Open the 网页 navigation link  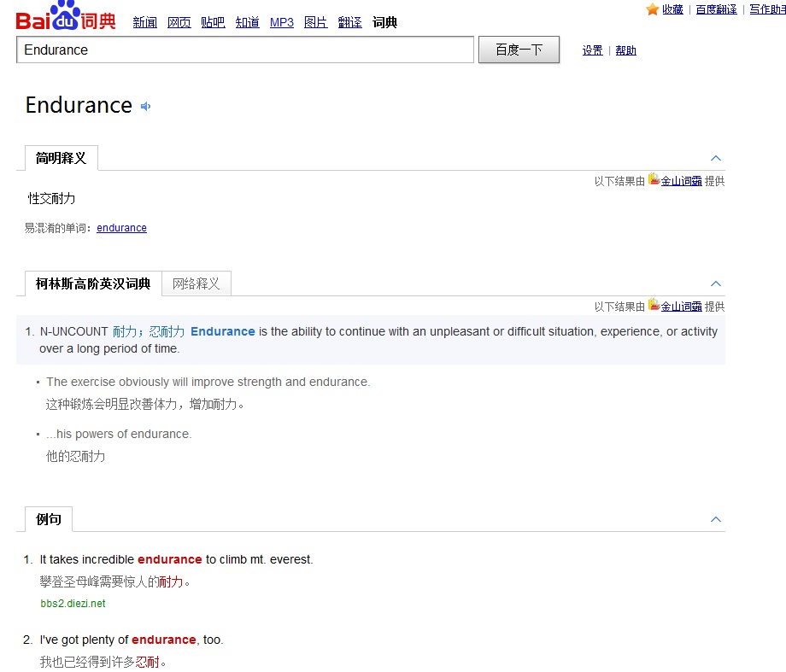coord(179,22)
